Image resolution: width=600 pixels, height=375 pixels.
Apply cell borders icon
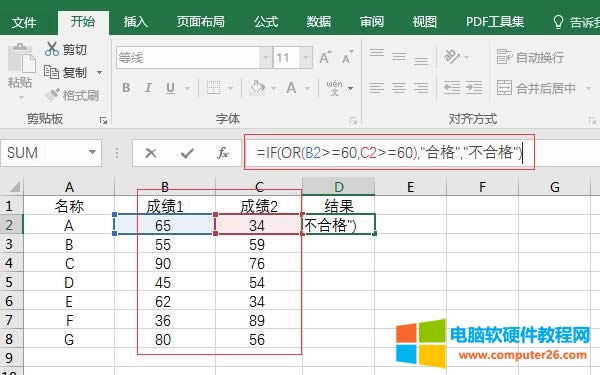click(x=214, y=88)
